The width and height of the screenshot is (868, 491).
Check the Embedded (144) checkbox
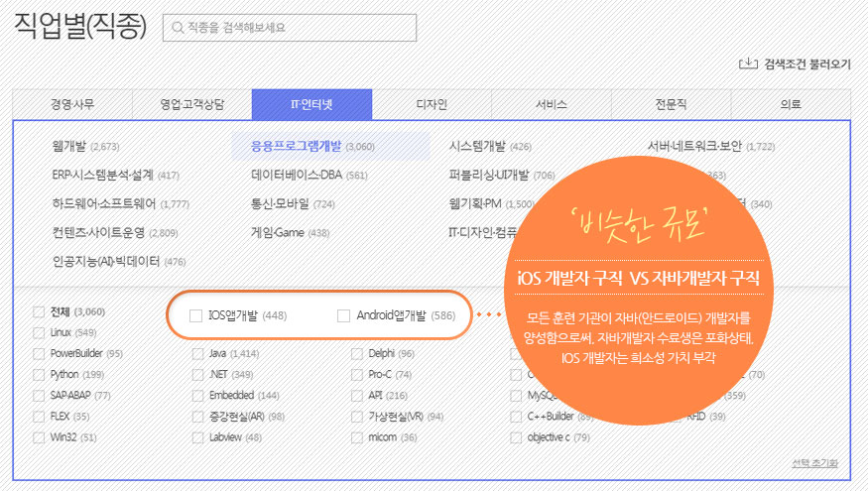click(197, 396)
